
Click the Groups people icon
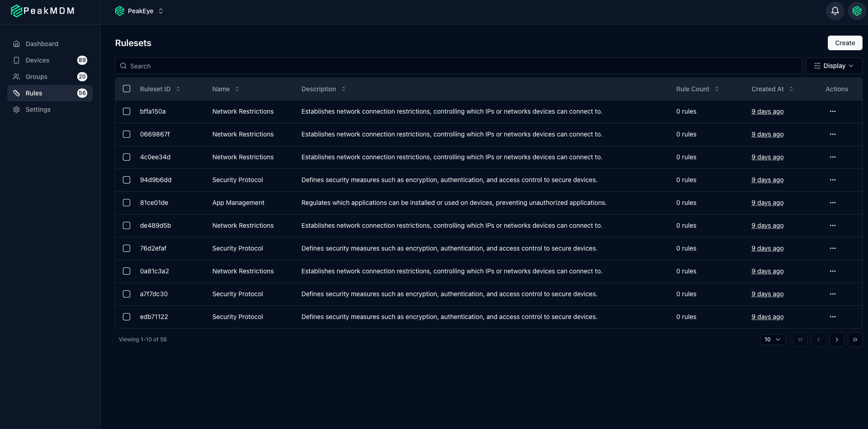(x=16, y=77)
